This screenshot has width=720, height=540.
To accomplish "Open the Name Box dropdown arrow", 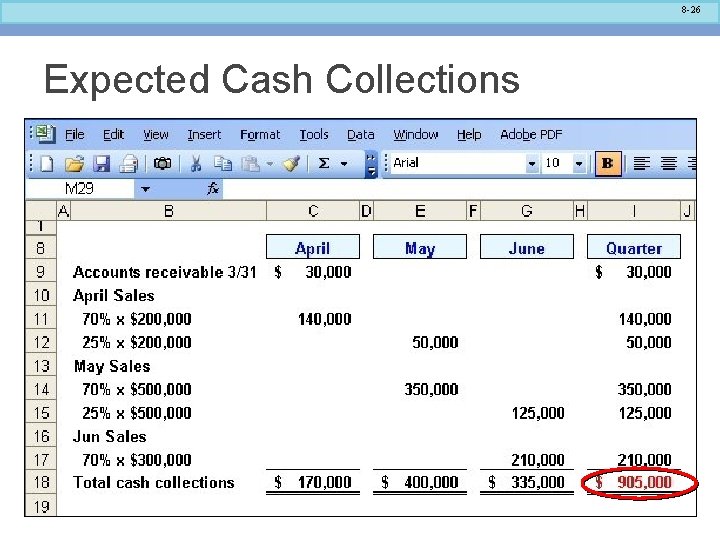I will 146,189.
